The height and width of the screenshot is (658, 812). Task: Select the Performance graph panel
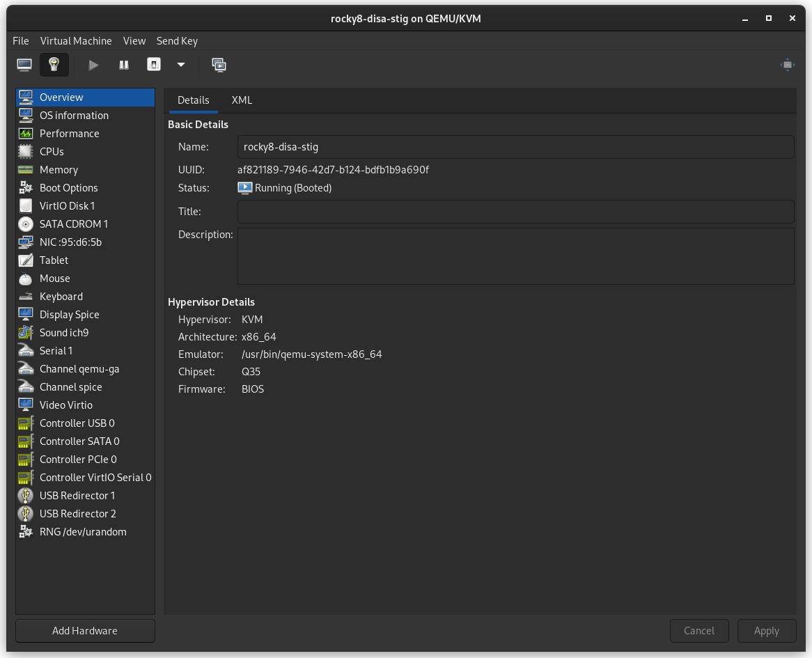coord(69,133)
